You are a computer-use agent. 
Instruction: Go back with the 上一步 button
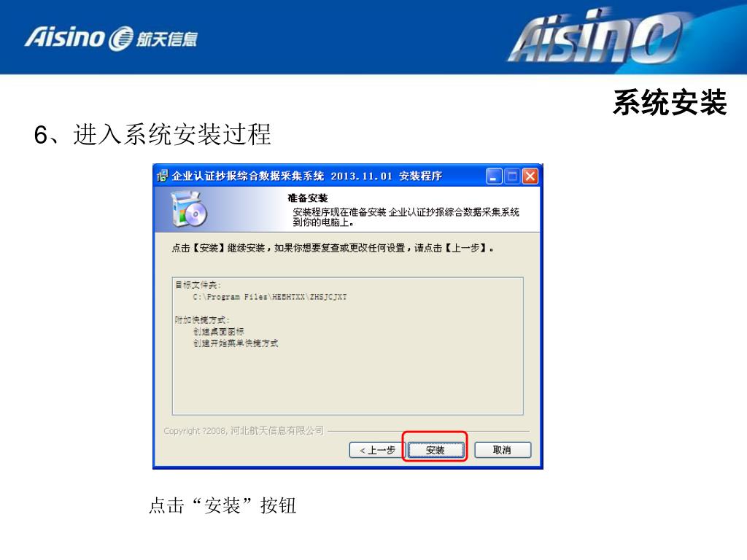(x=377, y=450)
